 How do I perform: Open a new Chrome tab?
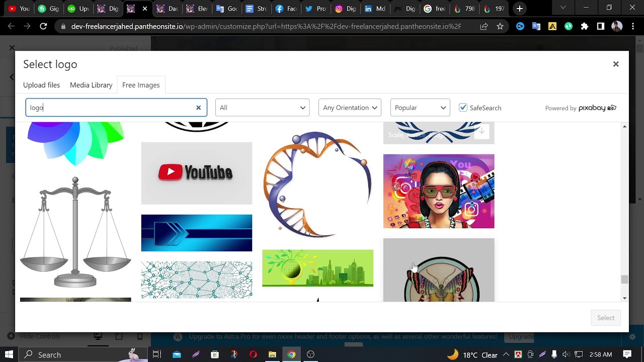click(x=520, y=9)
